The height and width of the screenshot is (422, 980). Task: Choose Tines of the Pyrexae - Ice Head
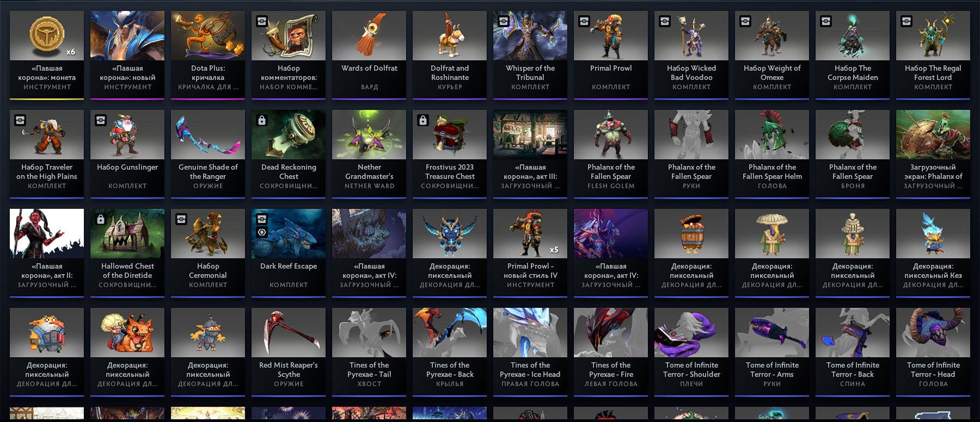530,352
